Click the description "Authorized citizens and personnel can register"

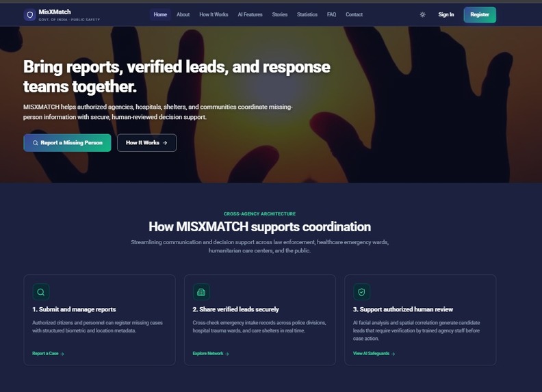pos(97,327)
